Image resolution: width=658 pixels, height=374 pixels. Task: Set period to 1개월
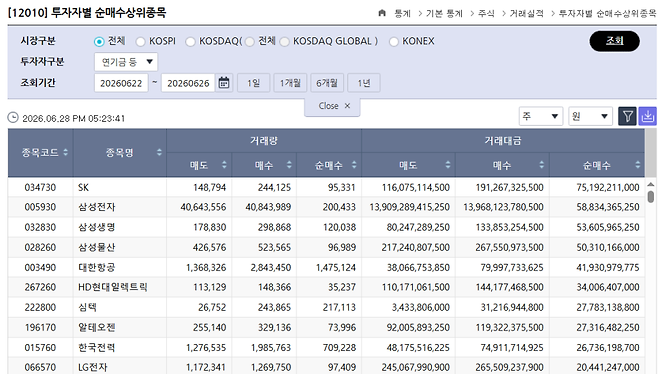290,83
